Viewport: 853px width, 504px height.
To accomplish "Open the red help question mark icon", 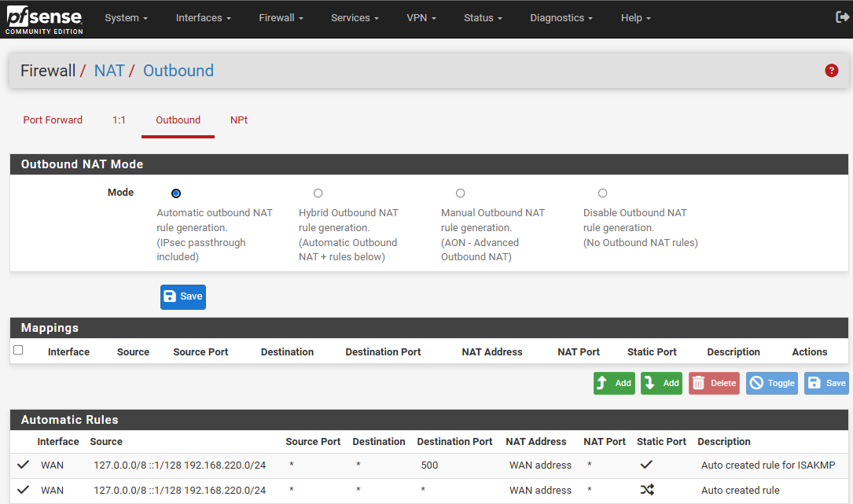I will coord(831,70).
